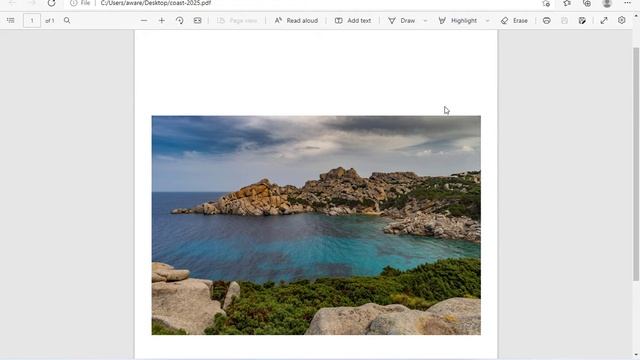Open the user profile avatar
This screenshot has height=360, width=640.
607,3
